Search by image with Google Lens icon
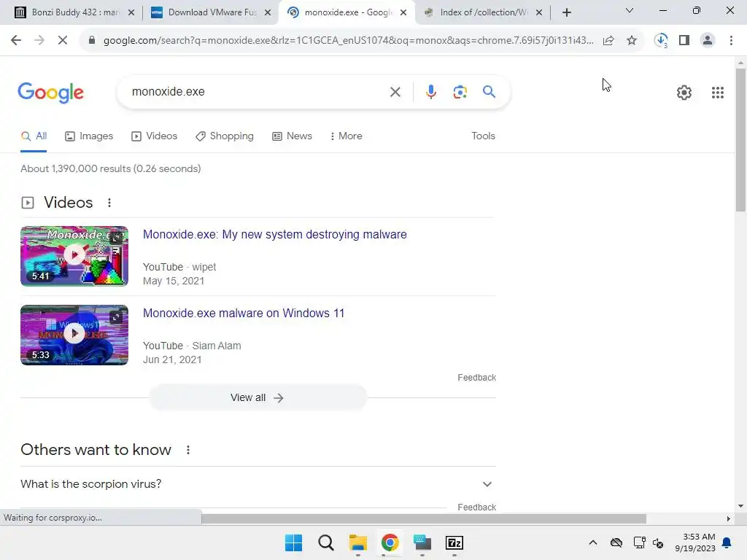Screen dimensions: 747x560 tap(460, 92)
